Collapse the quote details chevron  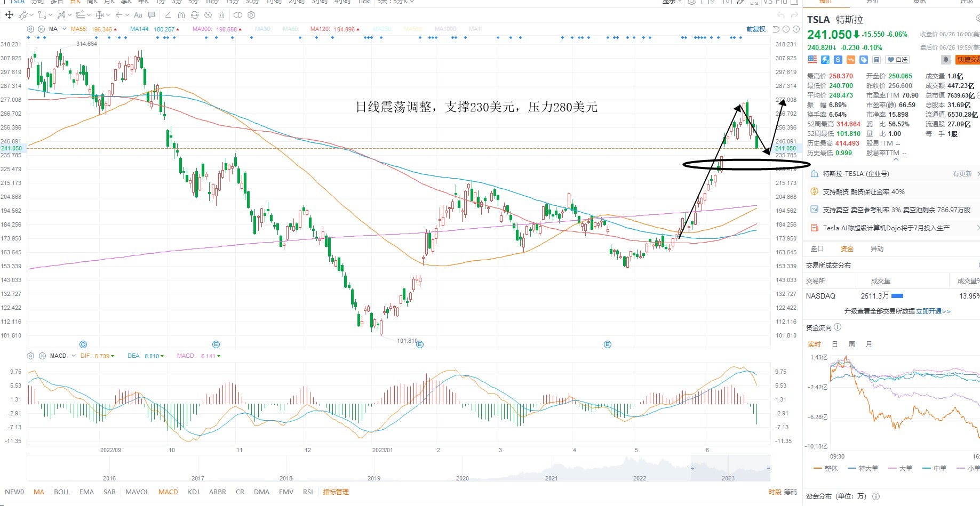(896, 159)
